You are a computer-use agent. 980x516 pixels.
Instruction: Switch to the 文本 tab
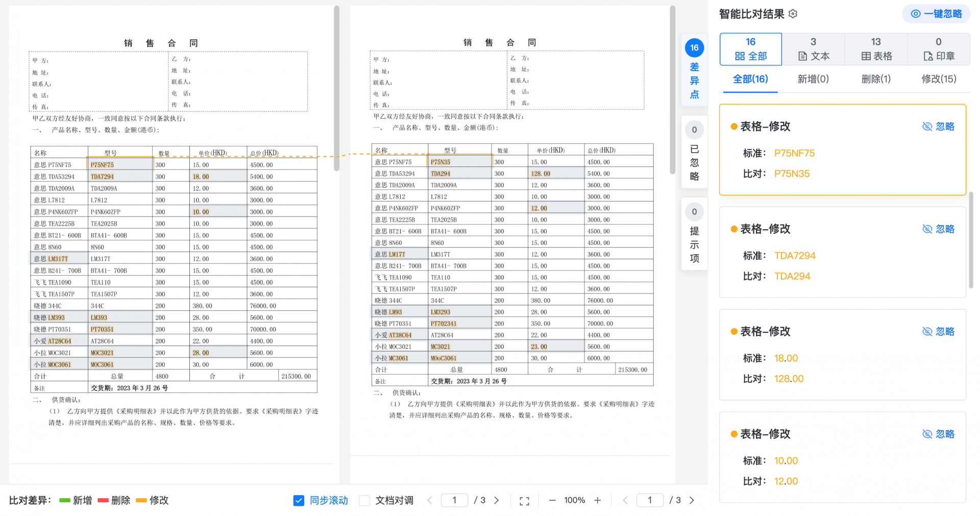coord(813,50)
